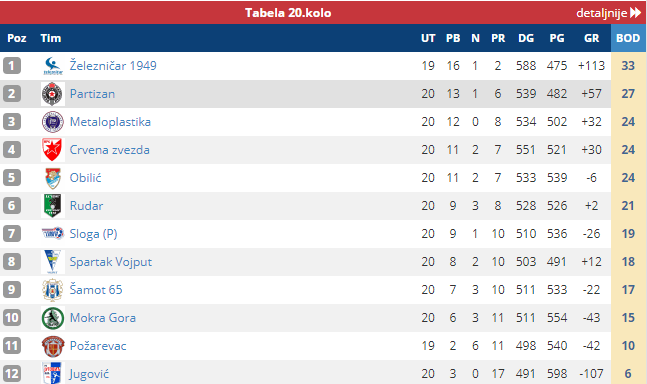Open the Jugović team name link
This screenshot has height=384, width=647.
click(89, 374)
